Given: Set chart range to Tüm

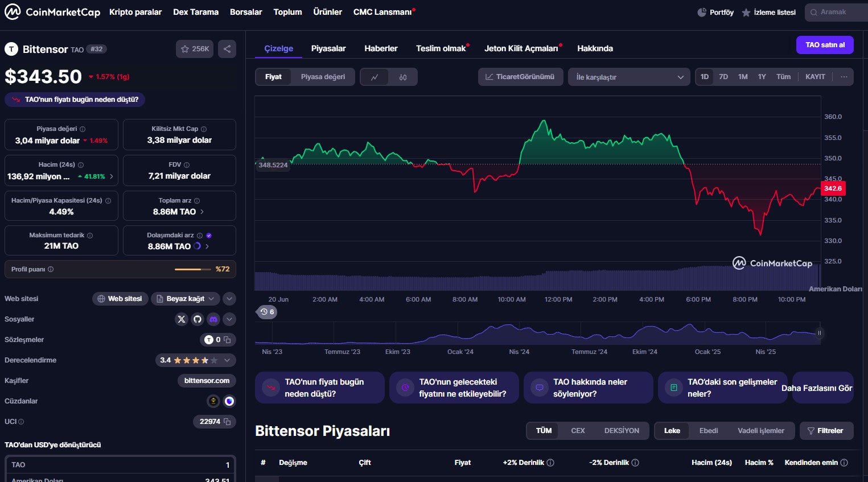Looking at the screenshot, I should click(x=784, y=77).
